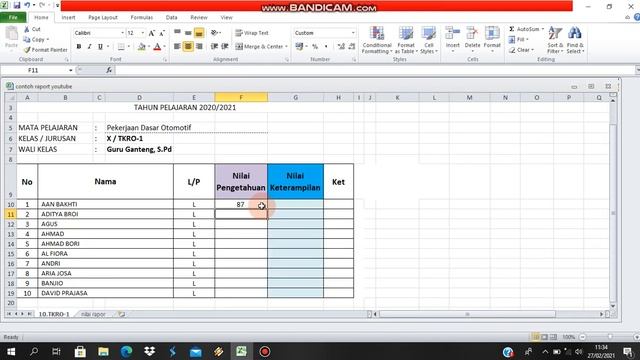
Task: Click cell with value 87
Action: [x=241, y=204]
